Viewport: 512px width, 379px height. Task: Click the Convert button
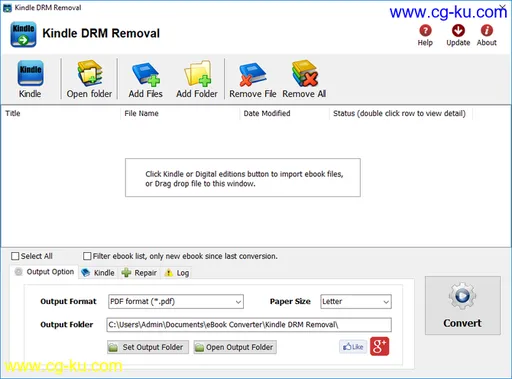click(x=463, y=305)
